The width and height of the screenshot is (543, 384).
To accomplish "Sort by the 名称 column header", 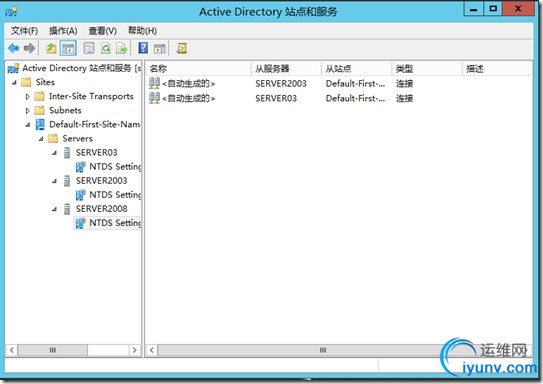I will 198,69.
